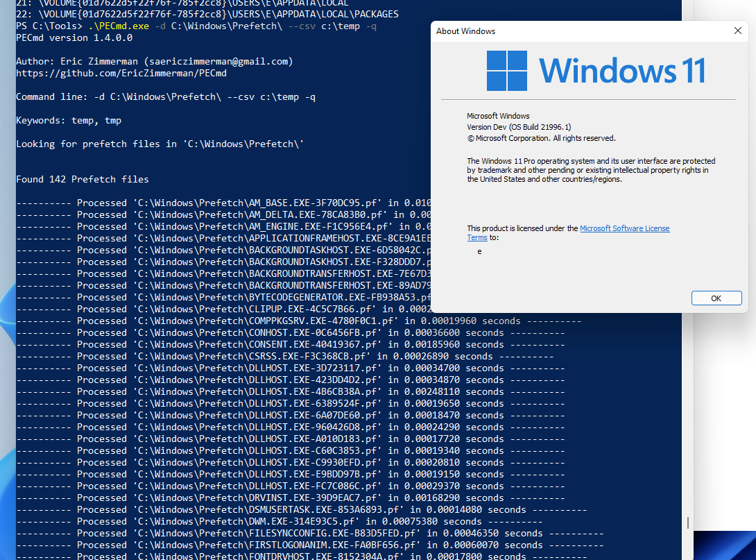
Task: Click the .\PECmd.exe command text
Action: click(119, 26)
